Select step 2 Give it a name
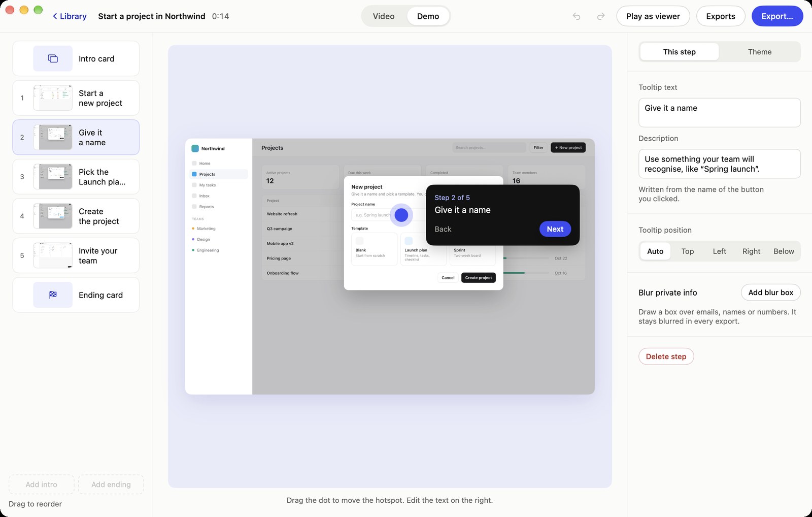Screen dimensions: 812x517 pyautogui.click(x=76, y=137)
